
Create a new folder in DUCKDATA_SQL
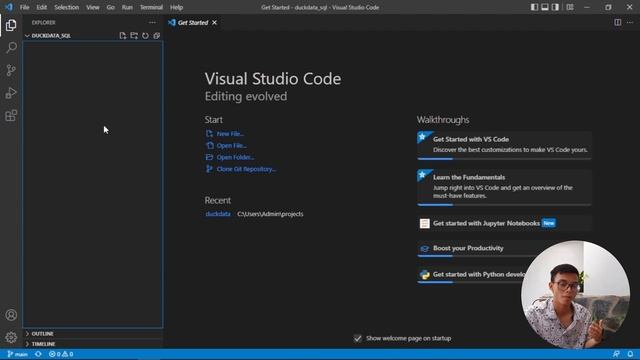click(134, 36)
